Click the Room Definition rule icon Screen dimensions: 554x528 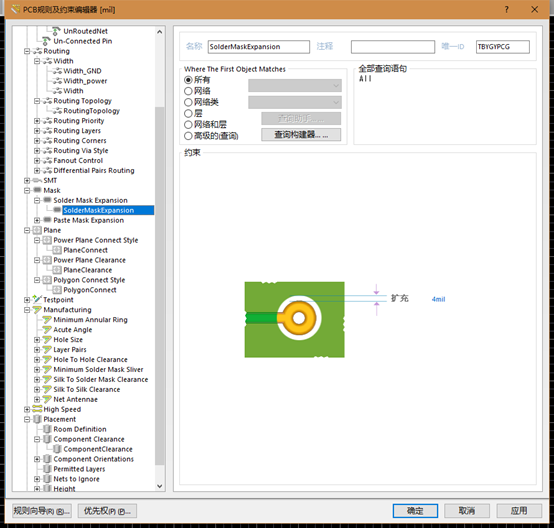47,429
